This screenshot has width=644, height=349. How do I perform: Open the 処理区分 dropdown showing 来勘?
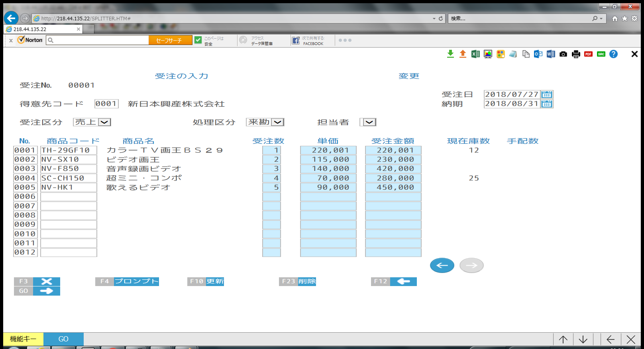pyautogui.click(x=277, y=122)
